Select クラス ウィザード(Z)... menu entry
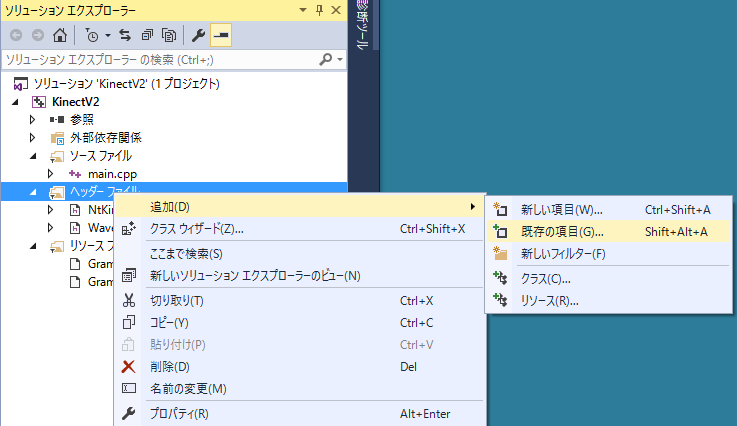 196,229
